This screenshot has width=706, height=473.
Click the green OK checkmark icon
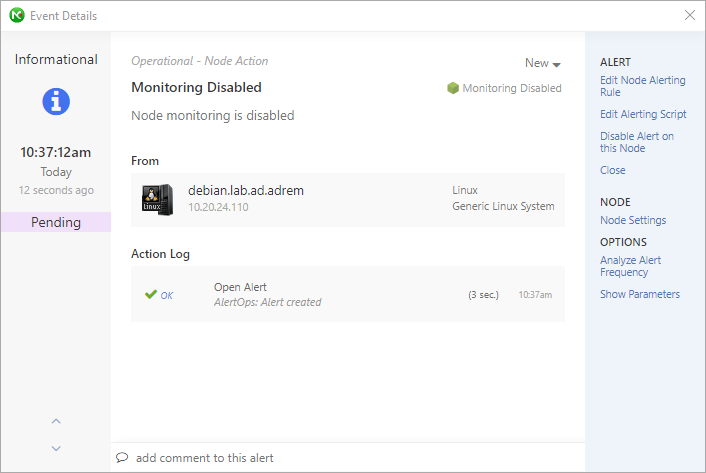tap(151, 294)
